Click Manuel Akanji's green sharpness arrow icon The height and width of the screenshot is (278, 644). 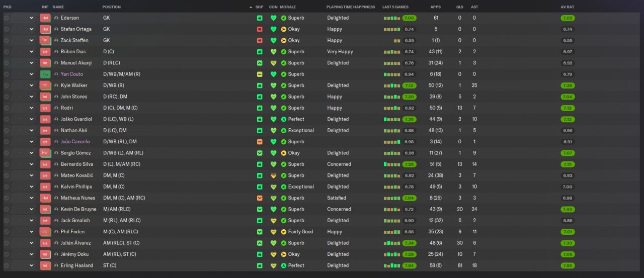(260, 63)
